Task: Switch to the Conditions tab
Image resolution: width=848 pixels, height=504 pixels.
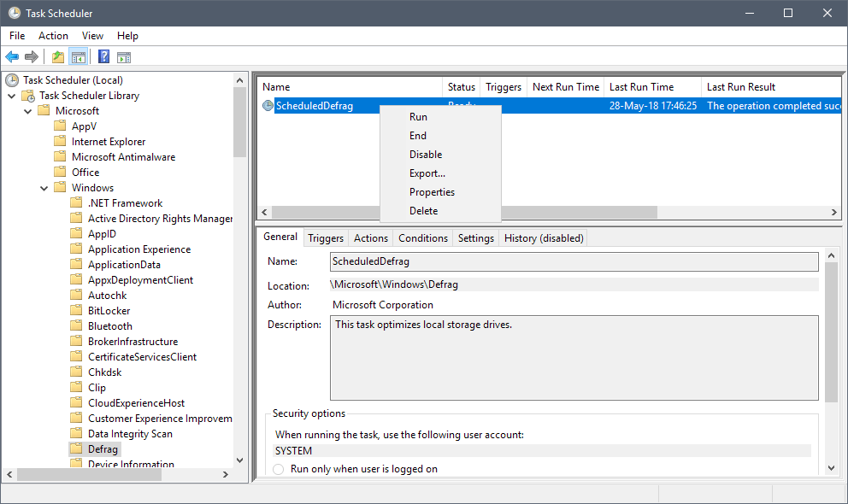Action: (423, 238)
